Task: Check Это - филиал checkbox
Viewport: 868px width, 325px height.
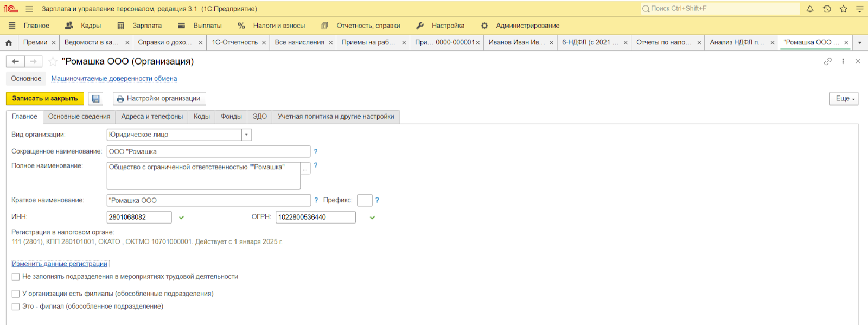Action: pyautogui.click(x=16, y=307)
